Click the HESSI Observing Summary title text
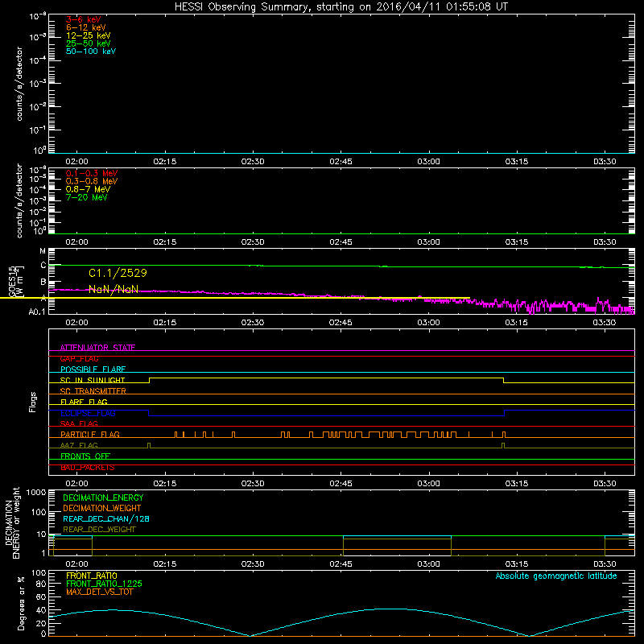The height and width of the screenshot is (644, 644). [x=341, y=7]
